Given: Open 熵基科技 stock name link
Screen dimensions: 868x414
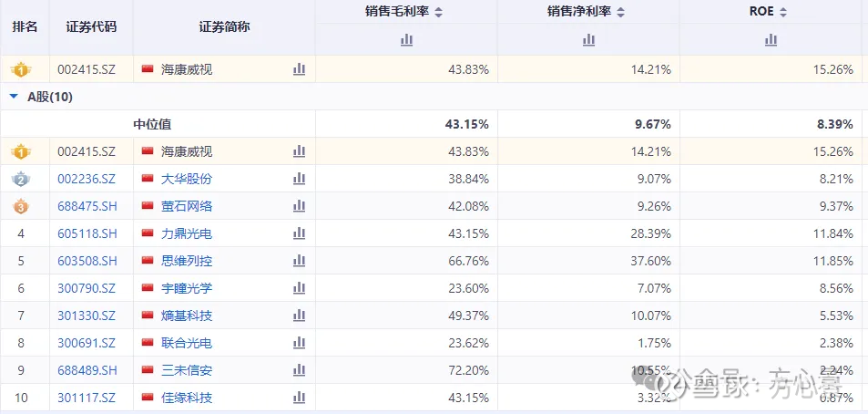Looking at the screenshot, I should click(x=187, y=316).
